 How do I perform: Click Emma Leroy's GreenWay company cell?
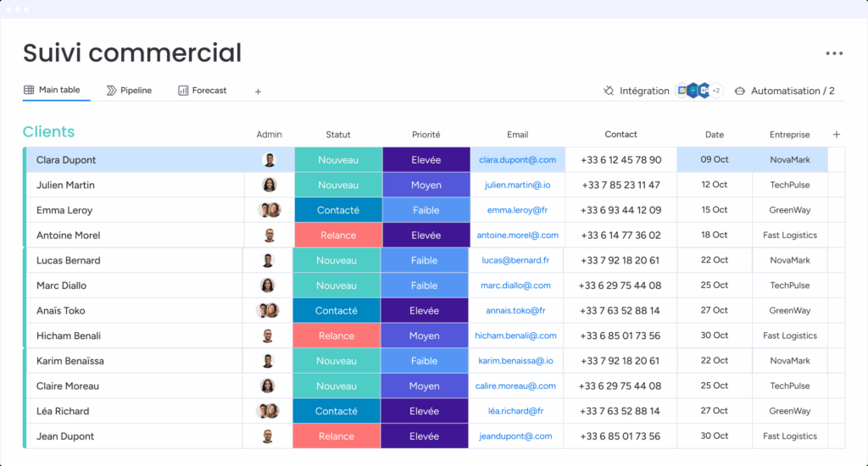[x=790, y=210]
